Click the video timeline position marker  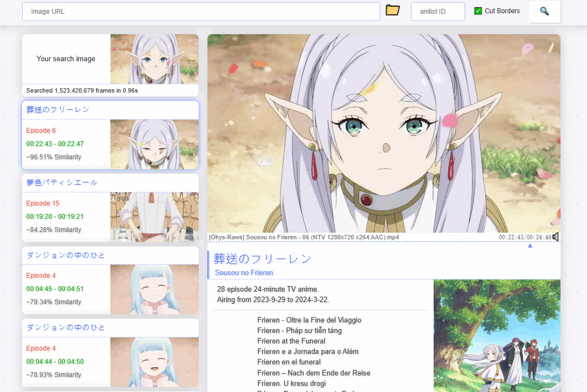click(x=530, y=245)
